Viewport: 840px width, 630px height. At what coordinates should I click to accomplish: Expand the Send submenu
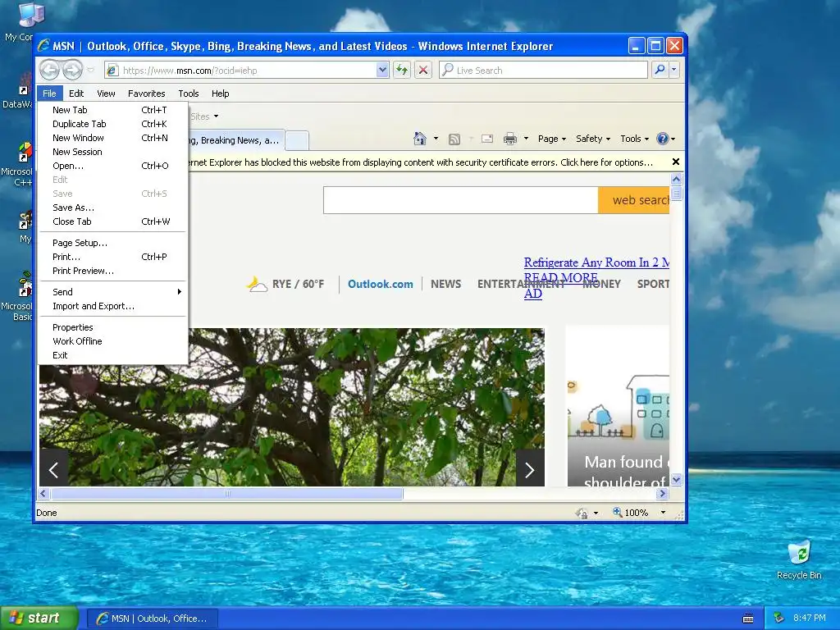click(113, 292)
